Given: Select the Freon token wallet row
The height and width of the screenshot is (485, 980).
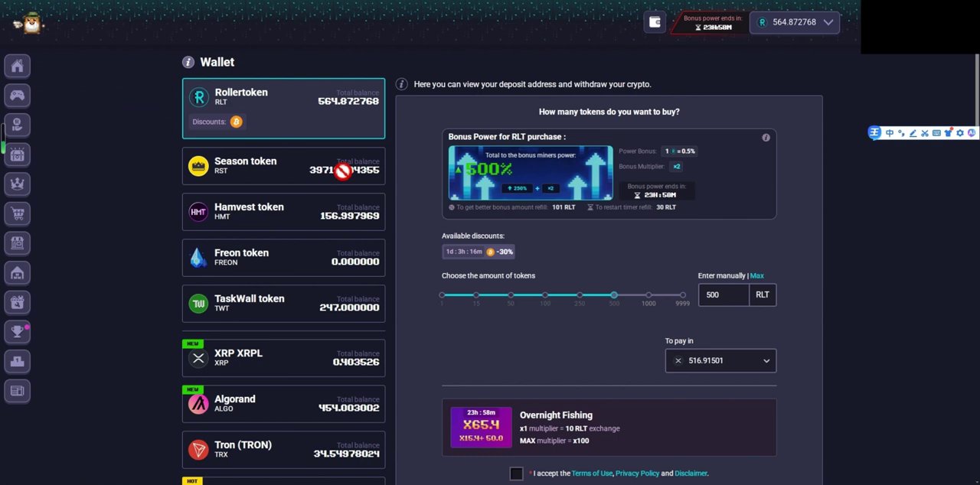Looking at the screenshot, I should coord(283,258).
